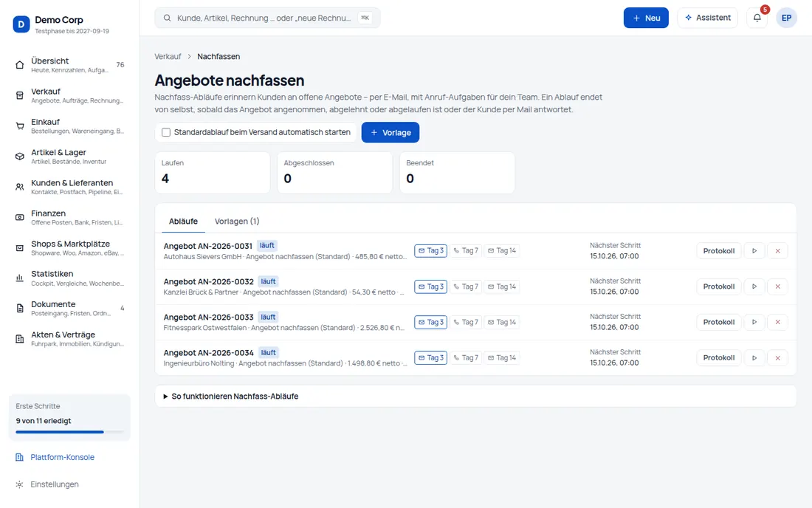This screenshot has height=508, width=812.
Task: Click Tag 7 call step of AN-2026-0031
Action: 466,250
